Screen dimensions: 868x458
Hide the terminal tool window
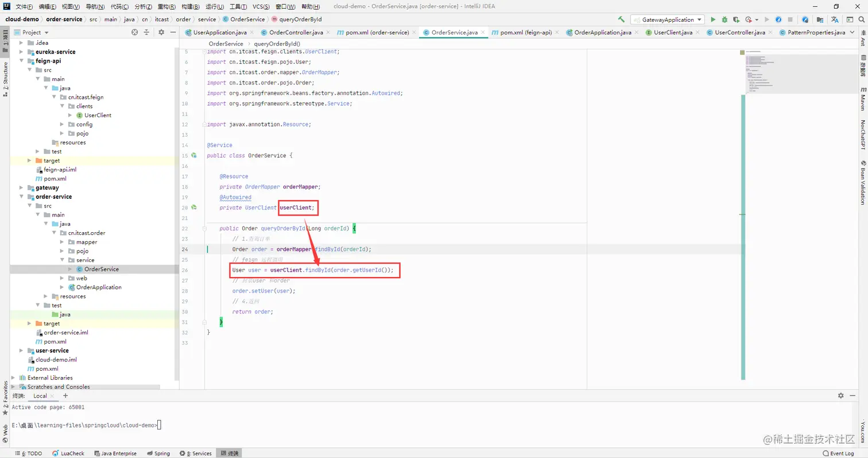point(852,395)
